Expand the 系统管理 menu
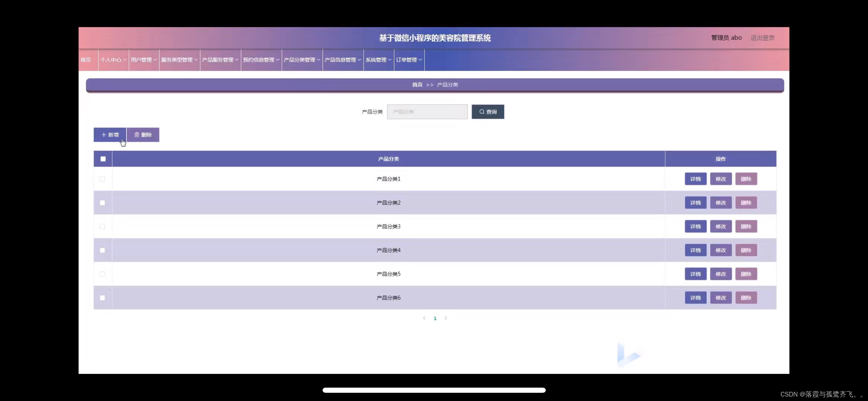The width and height of the screenshot is (868, 401). click(x=378, y=60)
